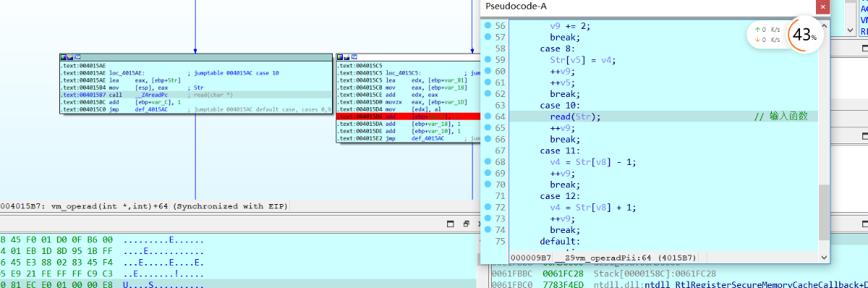The width and height of the screenshot is (868, 288).
Task: Click the pencil icon on loc_4015AE block header
Action: (70, 57)
